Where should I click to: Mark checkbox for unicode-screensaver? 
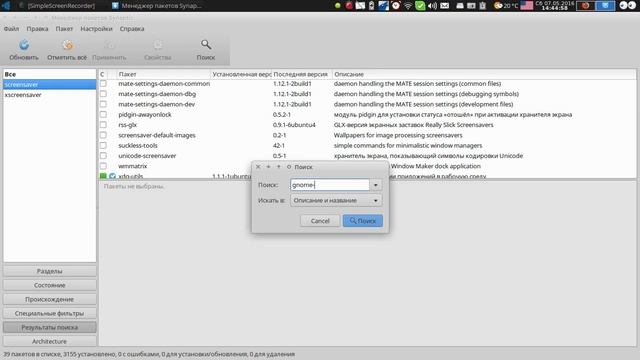coord(103,156)
